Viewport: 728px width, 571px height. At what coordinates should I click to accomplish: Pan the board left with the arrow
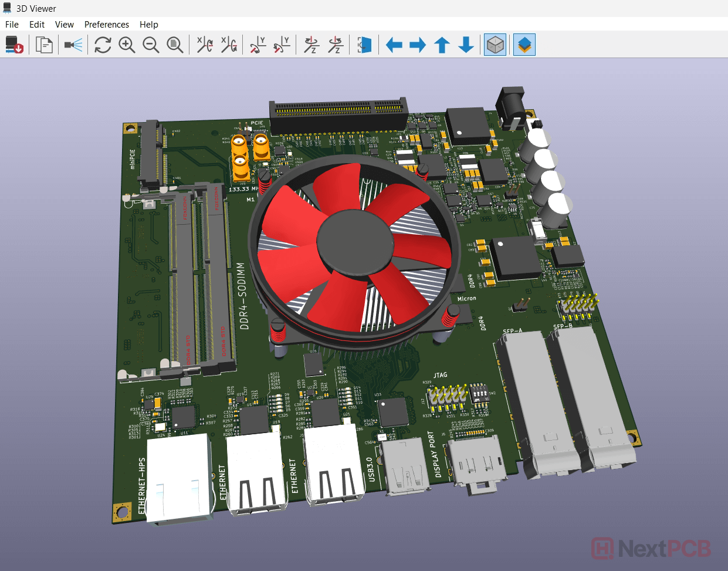(394, 45)
